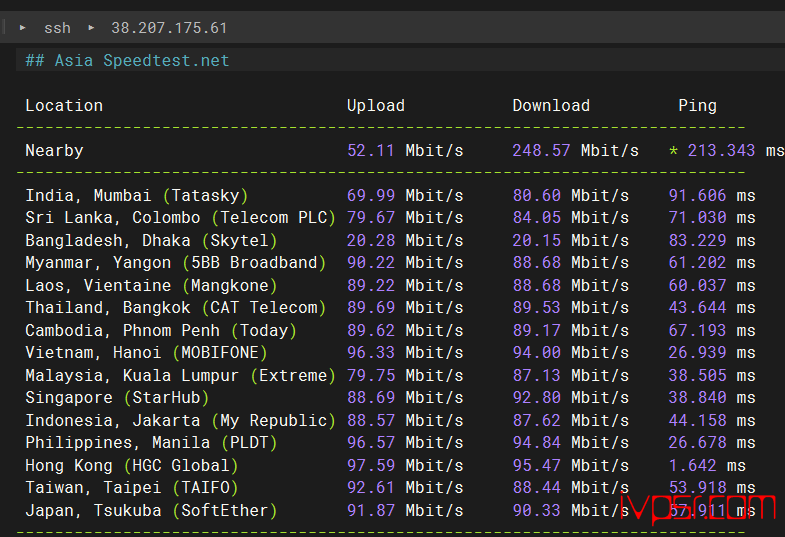Image resolution: width=785 pixels, height=537 pixels.
Task: Select upload value 20.28
Action: pyautogui.click(x=371, y=241)
